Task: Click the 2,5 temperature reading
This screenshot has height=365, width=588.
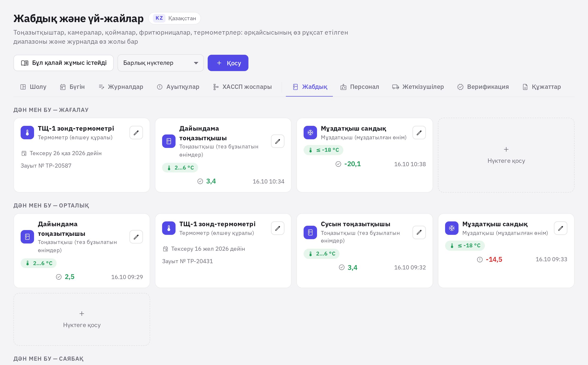Action: pos(70,277)
